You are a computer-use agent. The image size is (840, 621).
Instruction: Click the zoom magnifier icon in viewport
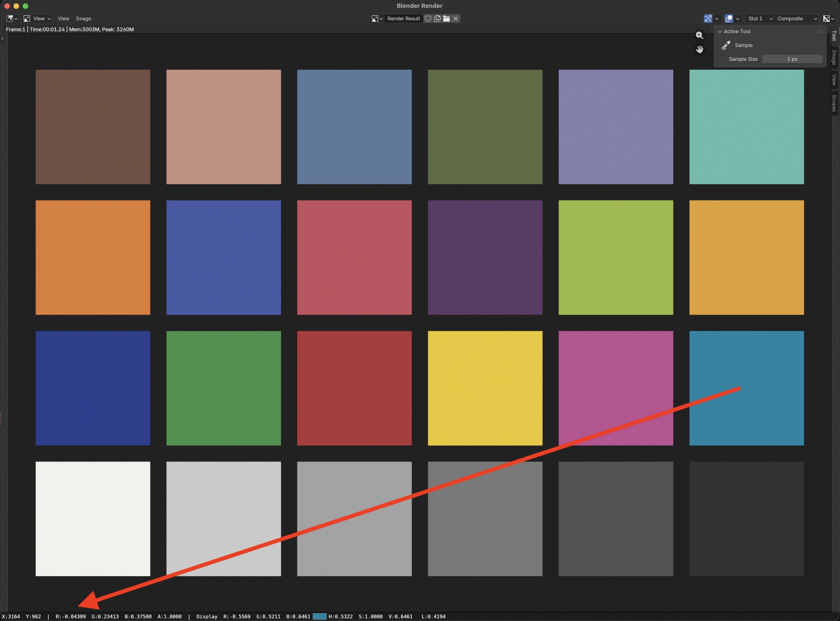pyautogui.click(x=699, y=35)
